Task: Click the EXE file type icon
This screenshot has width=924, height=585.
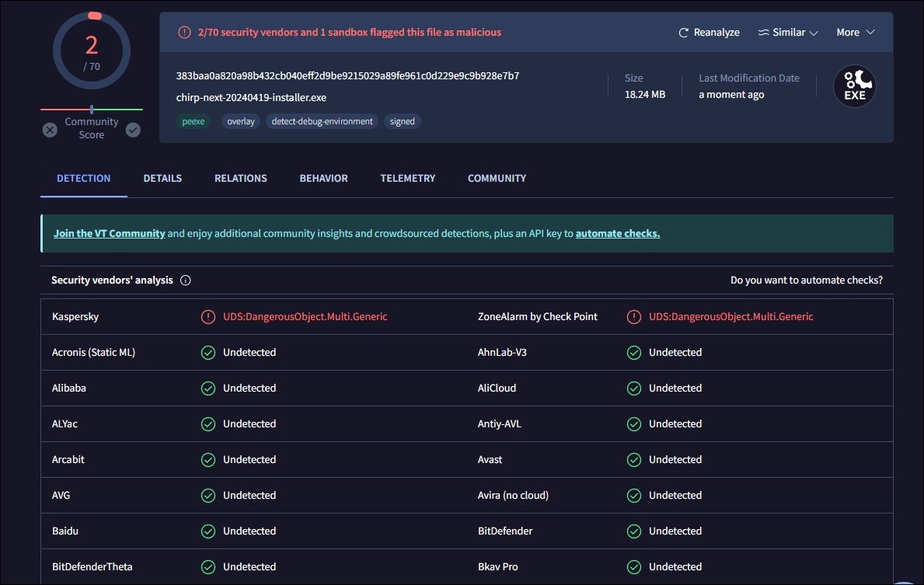Action: [855, 86]
